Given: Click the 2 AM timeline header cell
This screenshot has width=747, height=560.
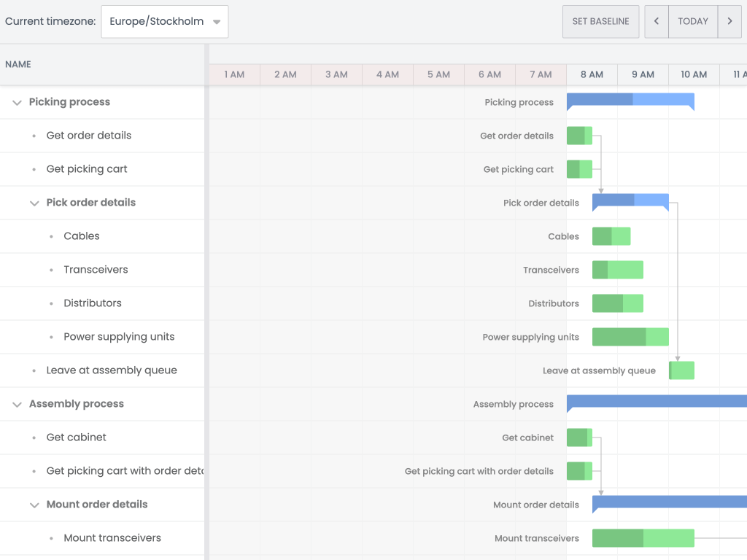Looking at the screenshot, I should point(285,75).
